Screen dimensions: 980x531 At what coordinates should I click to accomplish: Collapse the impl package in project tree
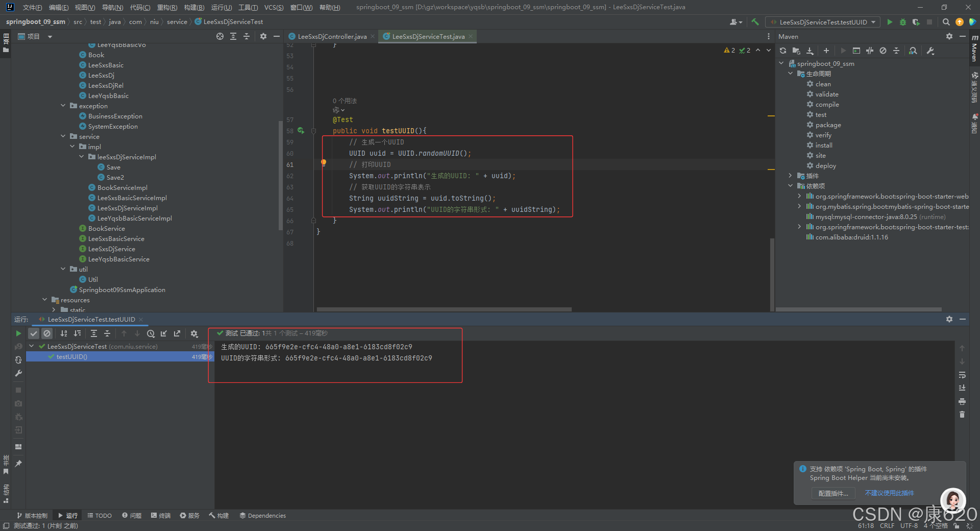[x=72, y=147]
